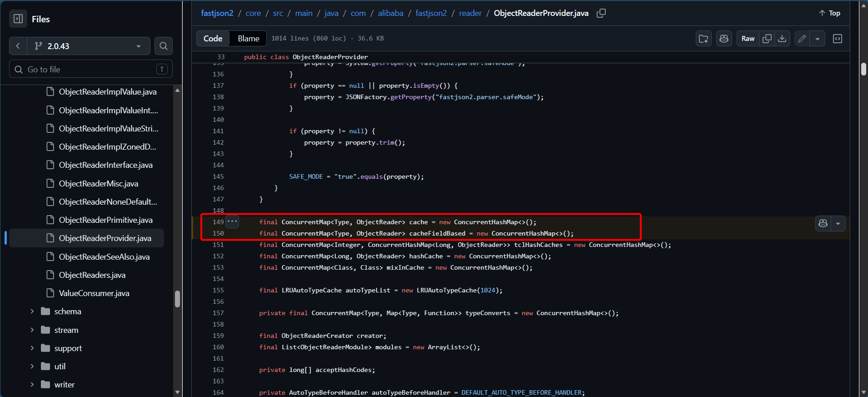Expand the writer folder chevron

click(32, 384)
